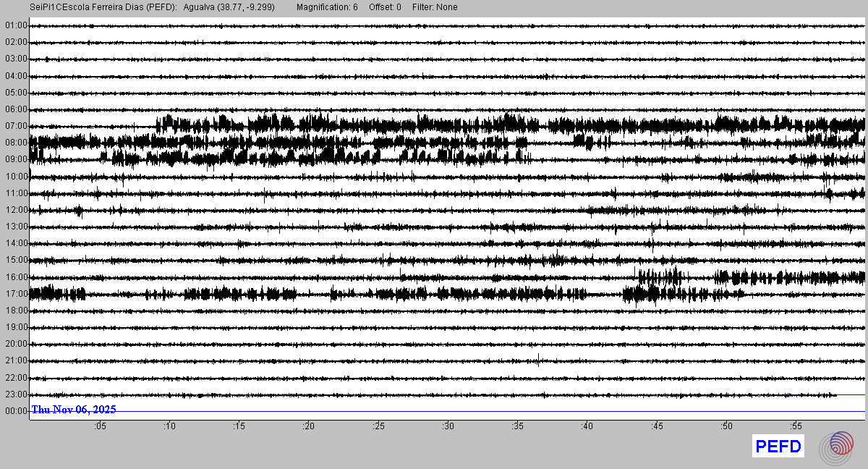Click the :30 minute axis tick
Viewport: 868px width, 469px height.
point(448,426)
